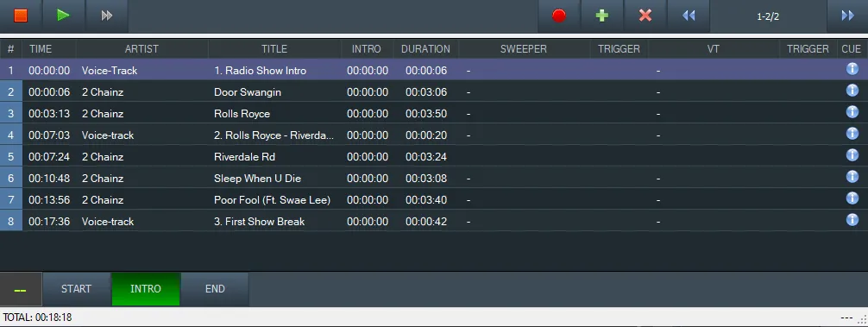Open cue info for Door Swangin
868x327 pixels.
pyautogui.click(x=852, y=91)
